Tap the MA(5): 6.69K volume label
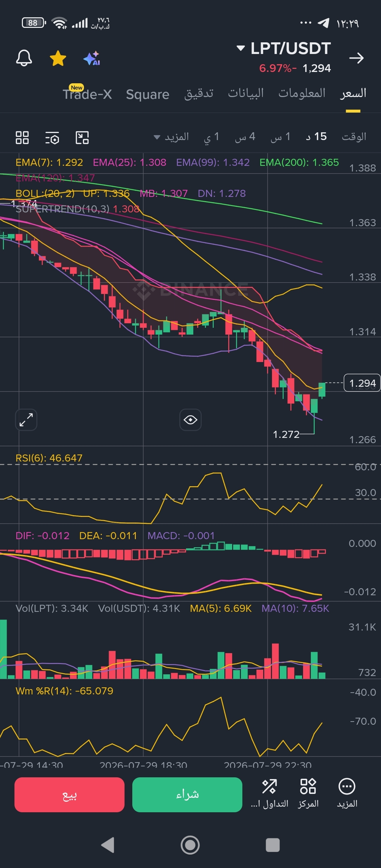Viewport: 381px width, 868px height. (221, 608)
